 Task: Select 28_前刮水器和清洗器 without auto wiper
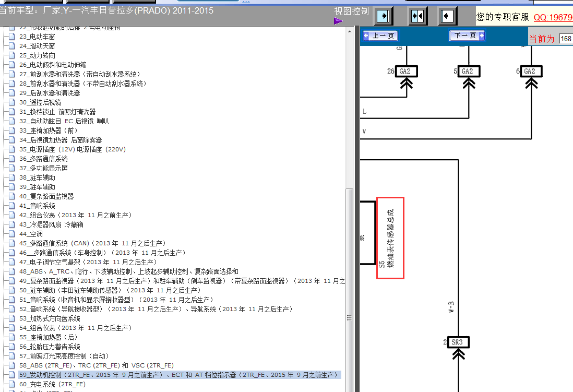click(83, 84)
